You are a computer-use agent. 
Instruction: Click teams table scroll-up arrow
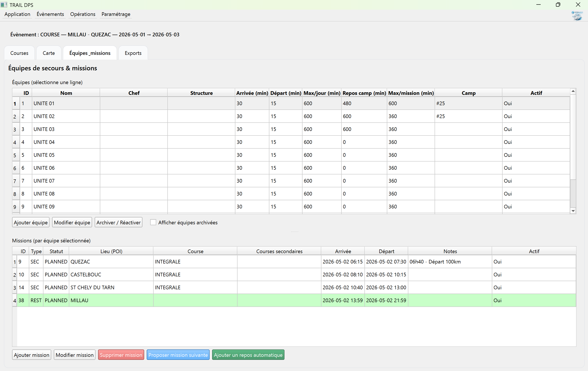click(x=573, y=91)
